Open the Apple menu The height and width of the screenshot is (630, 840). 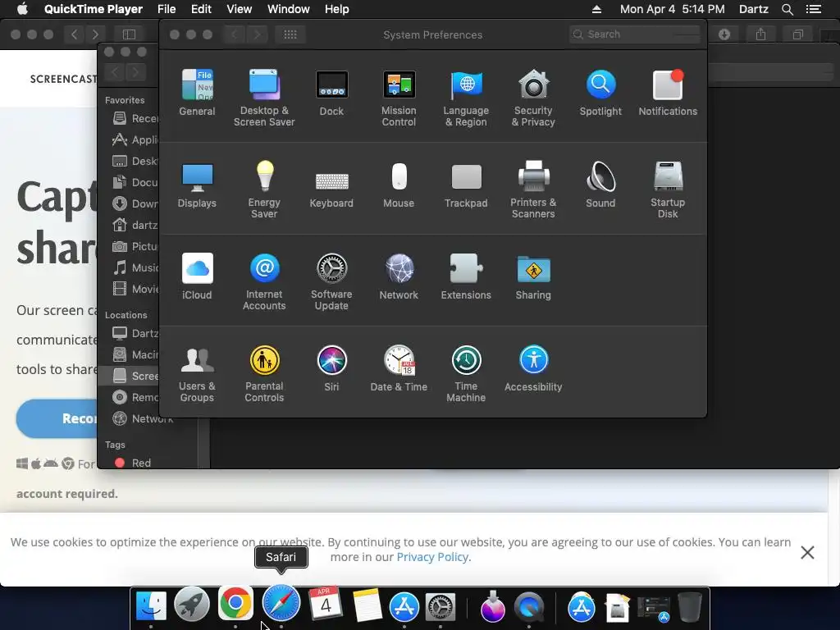pyautogui.click(x=22, y=9)
